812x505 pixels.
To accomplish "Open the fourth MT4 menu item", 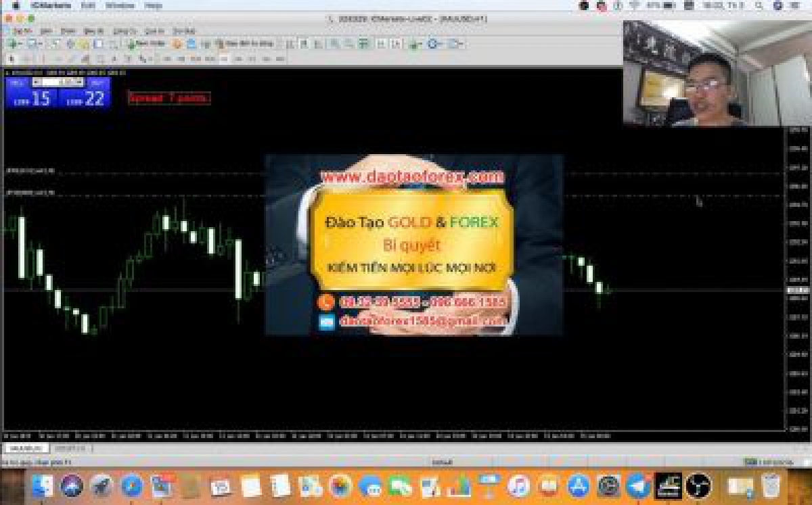I will point(93,31).
